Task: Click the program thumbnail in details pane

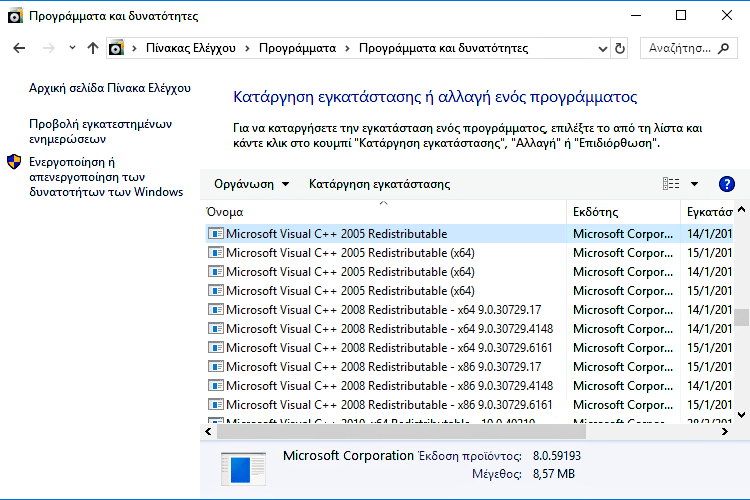Action: (243, 469)
